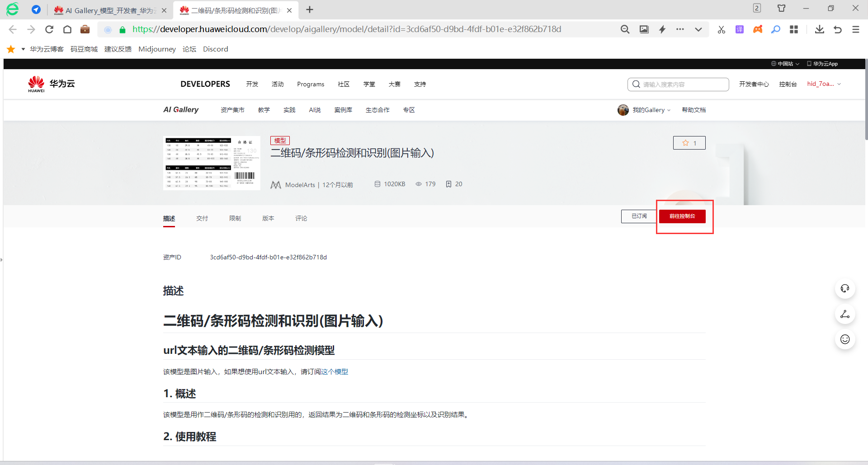Open the three-dots more options icon
Image resolution: width=868 pixels, height=465 pixels.
[680, 29]
